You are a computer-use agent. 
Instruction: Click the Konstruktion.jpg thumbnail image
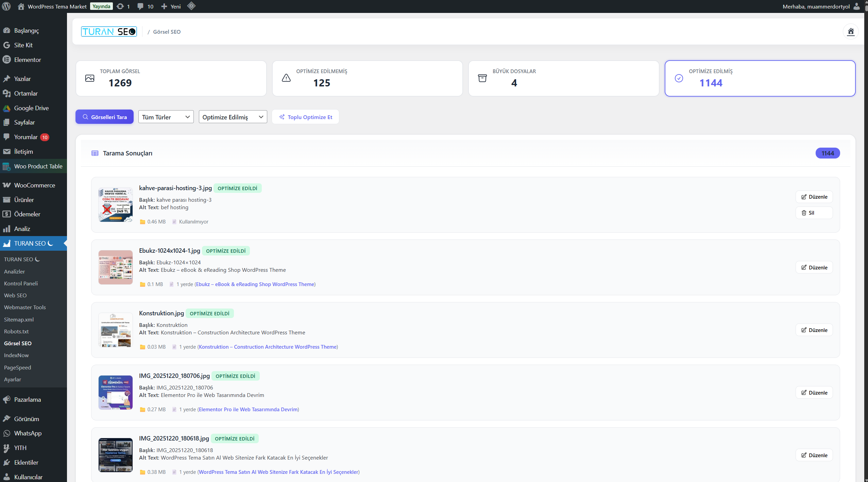coord(116,330)
